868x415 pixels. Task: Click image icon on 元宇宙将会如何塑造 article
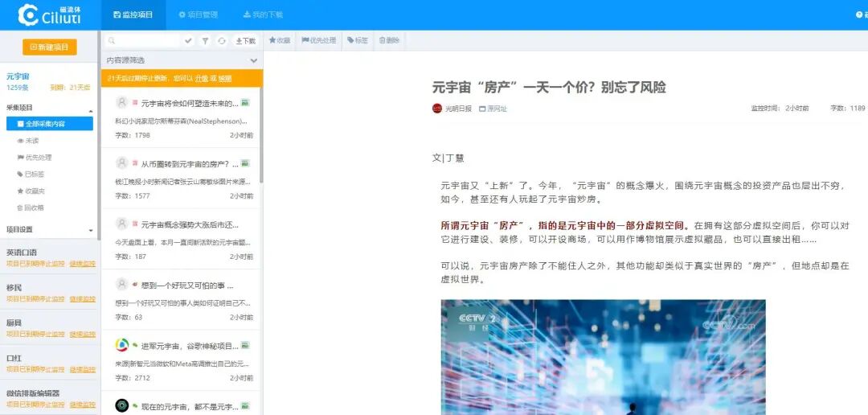coord(245,102)
